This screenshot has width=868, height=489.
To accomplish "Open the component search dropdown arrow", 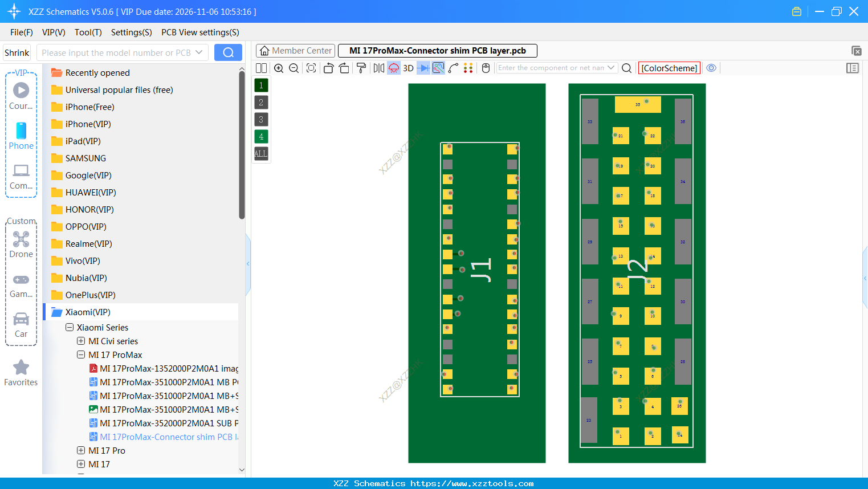I will tap(612, 67).
